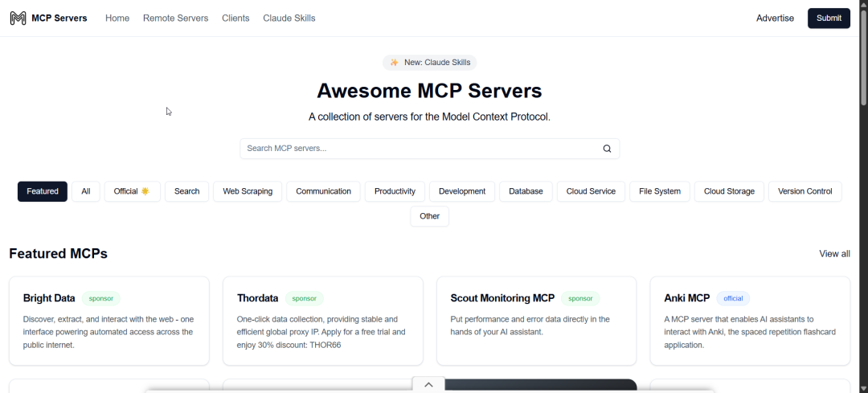
Task: Click the Advertise link
Action: click(x=775, y=18)
